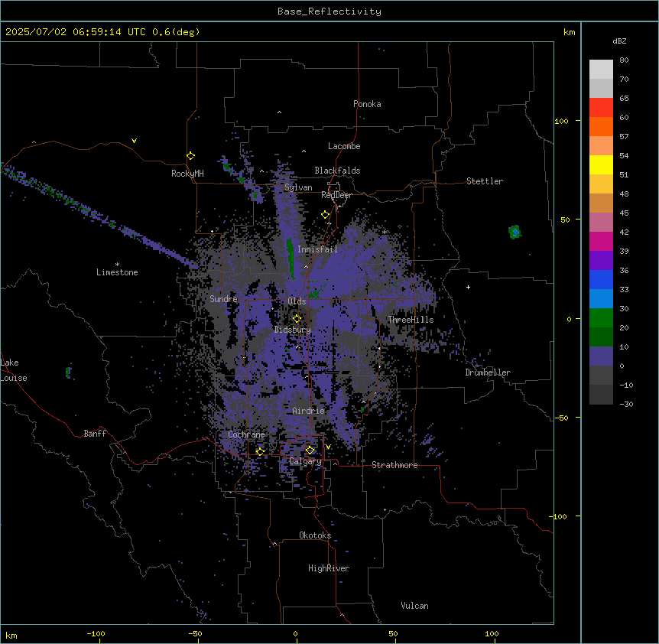This screenshot has height=644, width=659.
Task: Pick the dark gray -30 to -10 legend swatch
Action: coord(601,395)
